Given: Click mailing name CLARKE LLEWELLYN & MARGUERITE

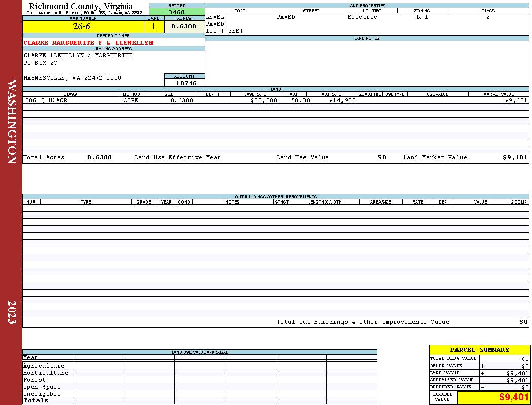Looking at the screenshot, I should [78, 55].
